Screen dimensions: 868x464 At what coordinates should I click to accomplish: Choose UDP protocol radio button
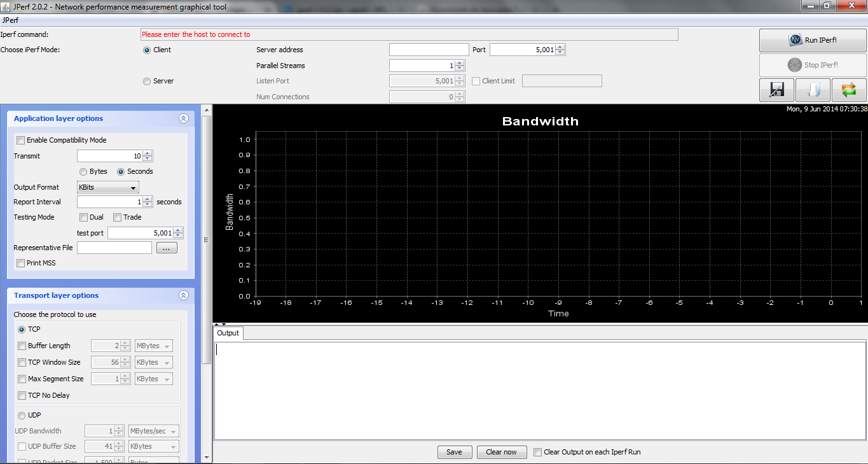tap(22, 416)
